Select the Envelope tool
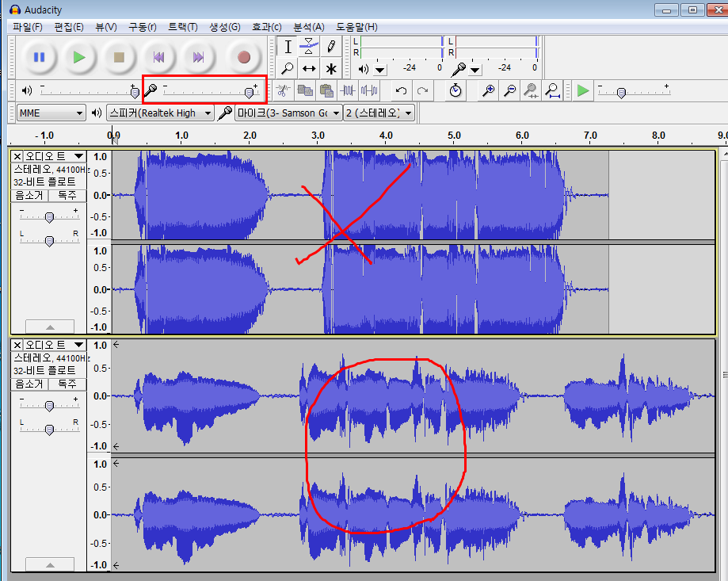This screenshot has height=581, width=728. point(309,47)
